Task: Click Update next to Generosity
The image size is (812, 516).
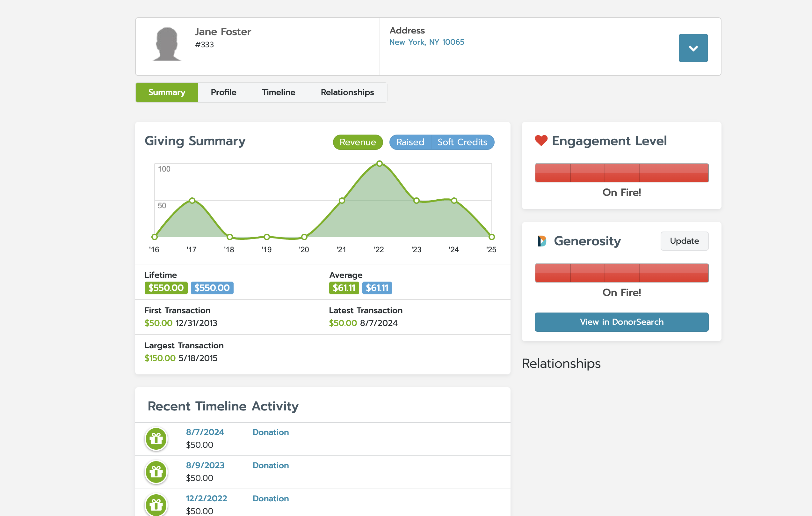Action: (684, 241)
